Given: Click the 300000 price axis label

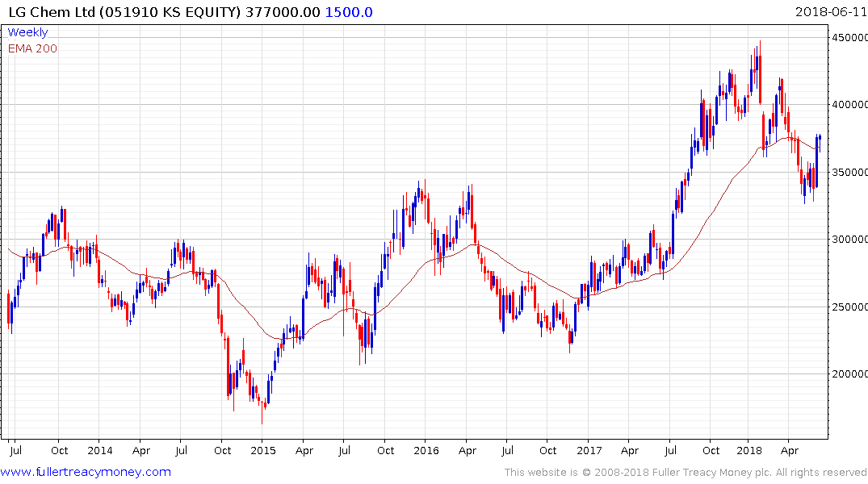Looking at the screenshot, I should tap(849, 239).
